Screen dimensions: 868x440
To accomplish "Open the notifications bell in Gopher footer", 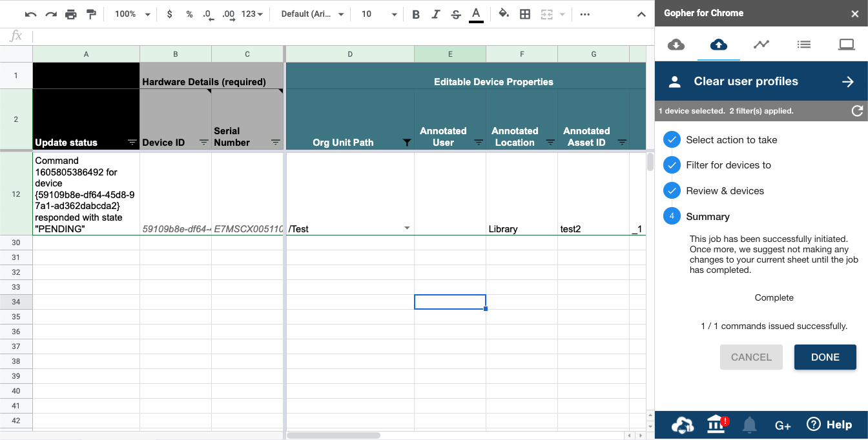I will point(749,425).
